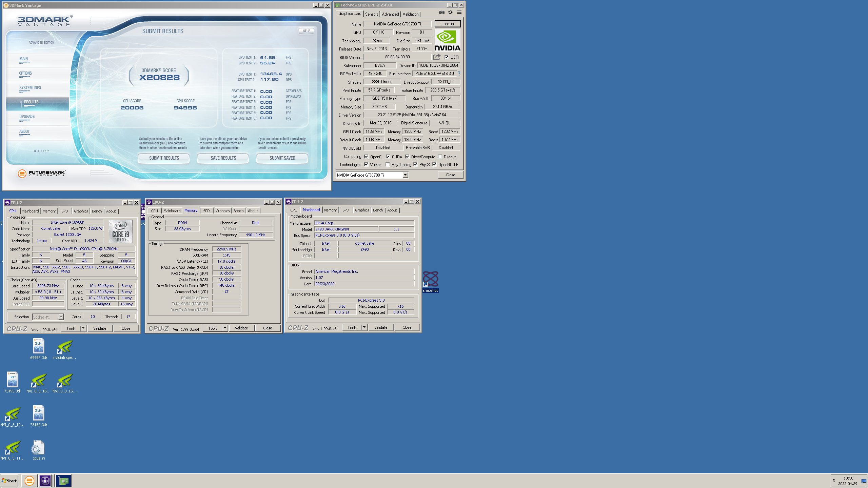Screen dimensions: 868x488
Task: Click the BIOS export share icon in GPU-Z
Action: tap(437, 57)
